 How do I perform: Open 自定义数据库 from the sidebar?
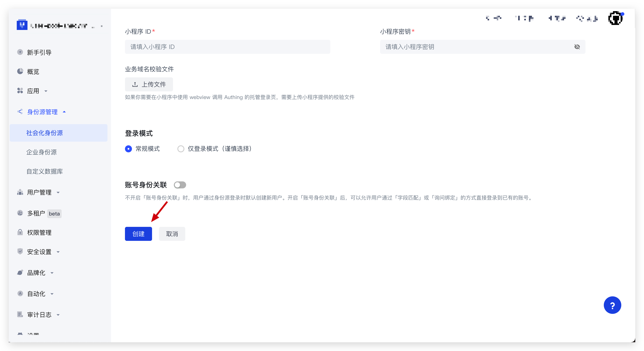coord(45,171)
